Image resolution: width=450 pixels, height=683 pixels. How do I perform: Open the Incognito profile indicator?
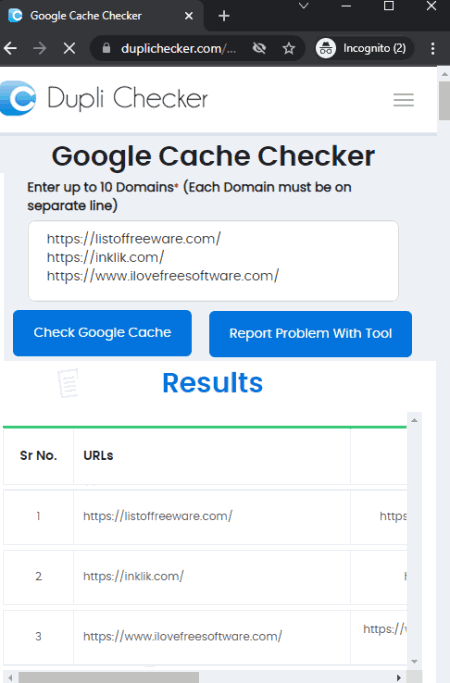click(x=363, y=48)
